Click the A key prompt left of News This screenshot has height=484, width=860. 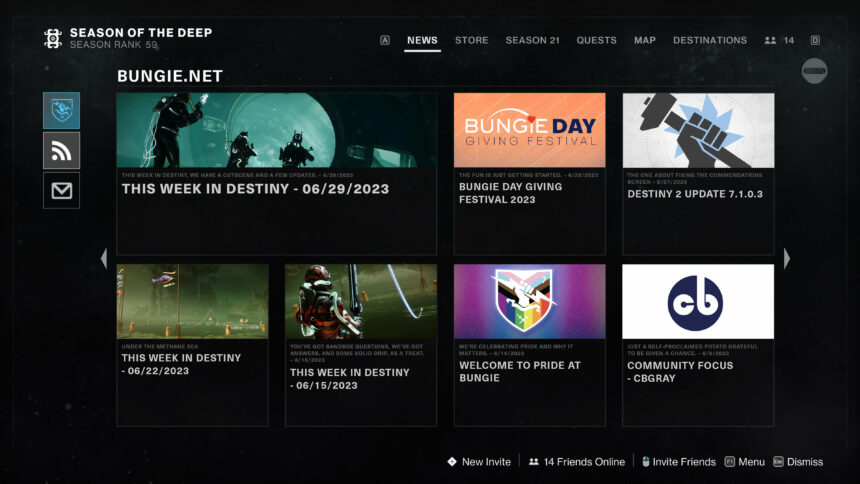click(x=385, y=40)
